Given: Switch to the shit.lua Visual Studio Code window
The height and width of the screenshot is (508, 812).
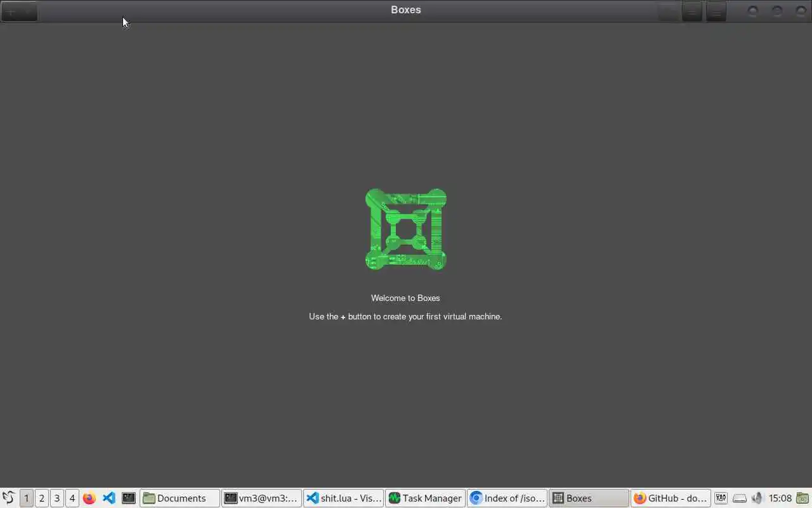Looking at the screenshot, I should coord(343,498).
